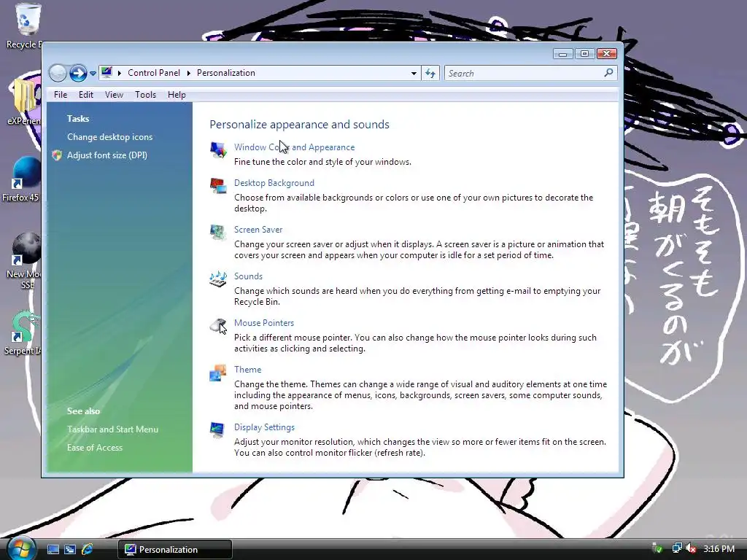Open the Desktop Background icon
This screenshot has height=560, width=747.
218,185
